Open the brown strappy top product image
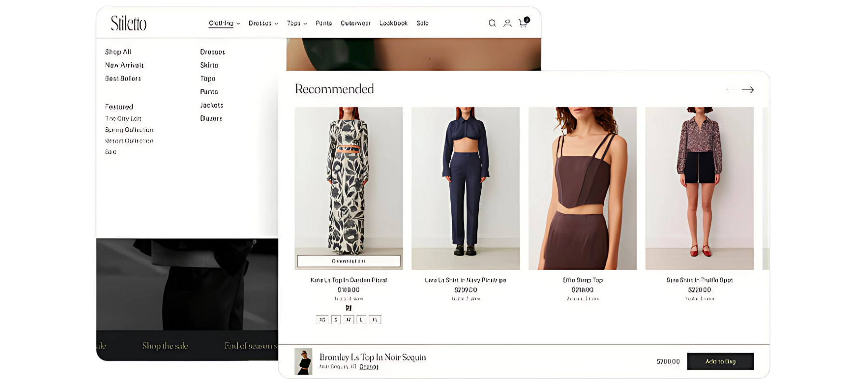 tap(582, 188)
